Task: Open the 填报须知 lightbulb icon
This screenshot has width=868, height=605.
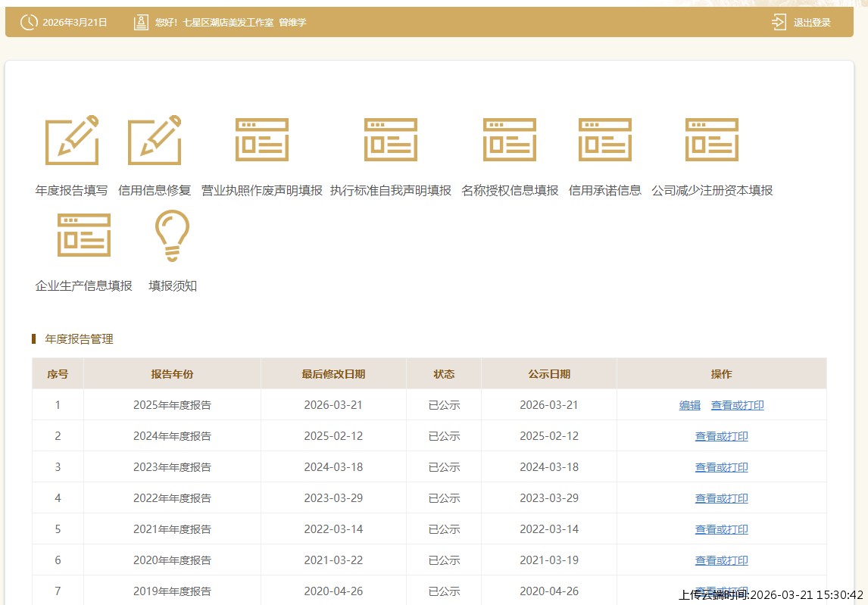Action: 172,235
